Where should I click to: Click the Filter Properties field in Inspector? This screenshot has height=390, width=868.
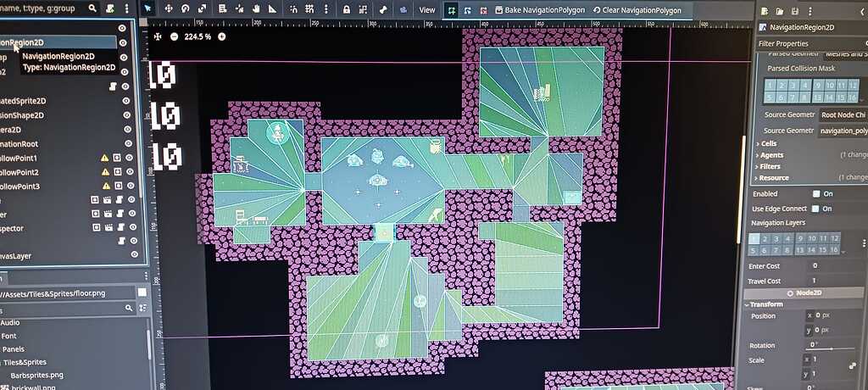coord(811,44)
